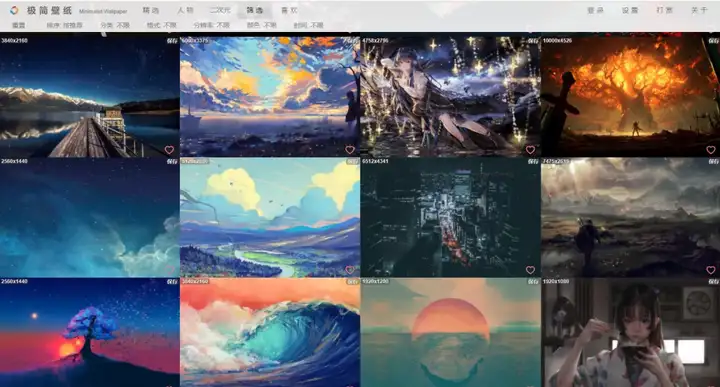Save the 3840x2160 wooden pier wallpaper
Image resolution: width=720 pixels, height=387 pixels.
172,41
